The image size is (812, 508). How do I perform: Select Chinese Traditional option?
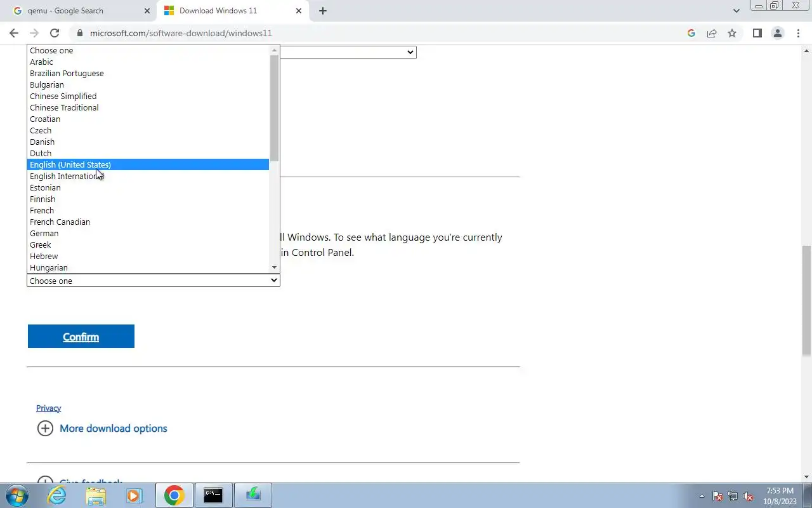148,107
